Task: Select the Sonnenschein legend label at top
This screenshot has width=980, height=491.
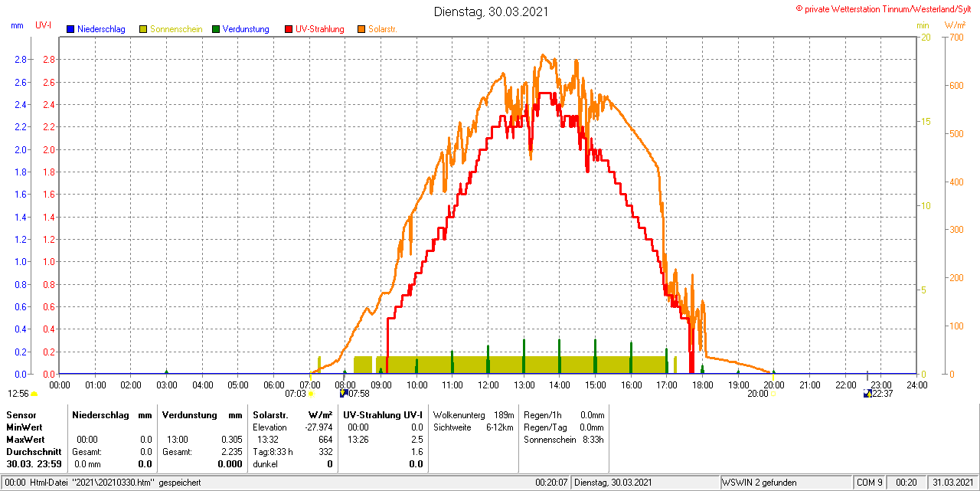Action: pyautogui.click(x=176, y=29)
